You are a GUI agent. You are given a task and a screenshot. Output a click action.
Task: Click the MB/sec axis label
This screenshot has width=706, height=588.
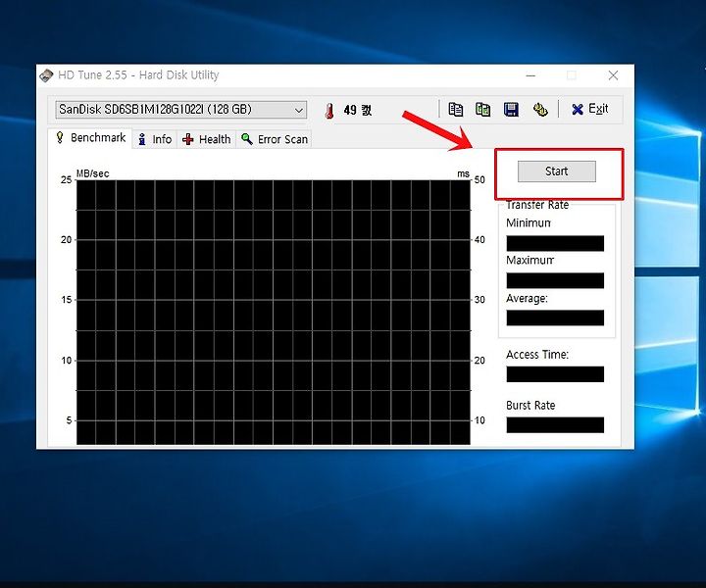[93, 173]
